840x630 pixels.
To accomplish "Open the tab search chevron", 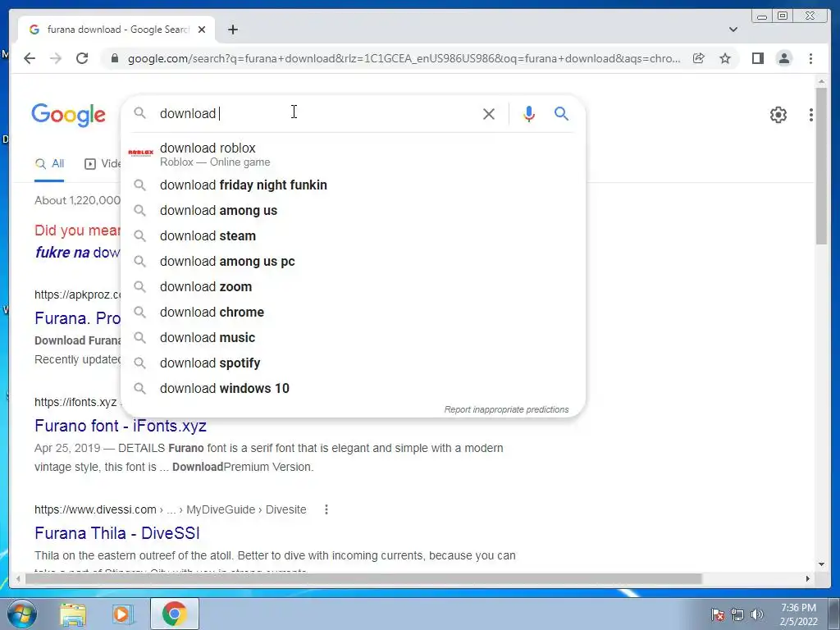I will [733, 30].
